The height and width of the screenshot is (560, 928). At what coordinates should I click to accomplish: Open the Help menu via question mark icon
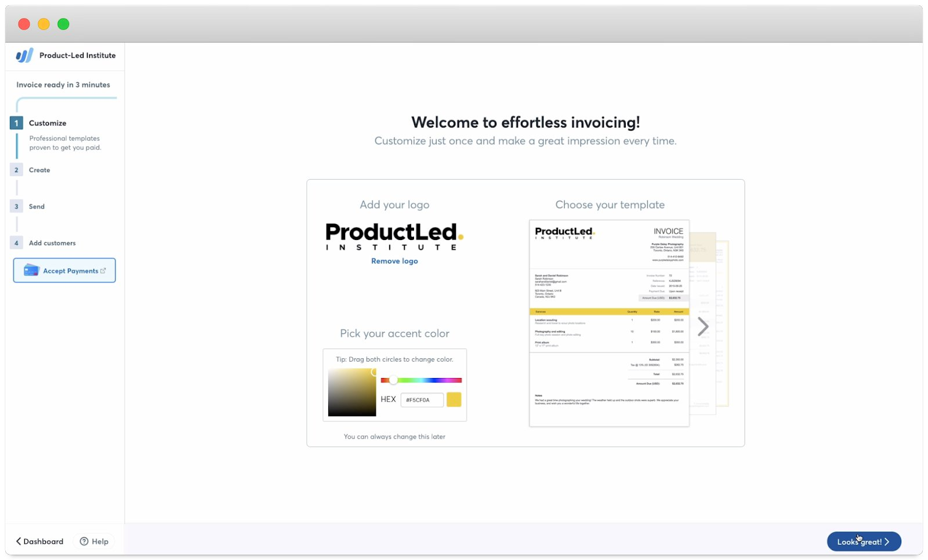85,541
